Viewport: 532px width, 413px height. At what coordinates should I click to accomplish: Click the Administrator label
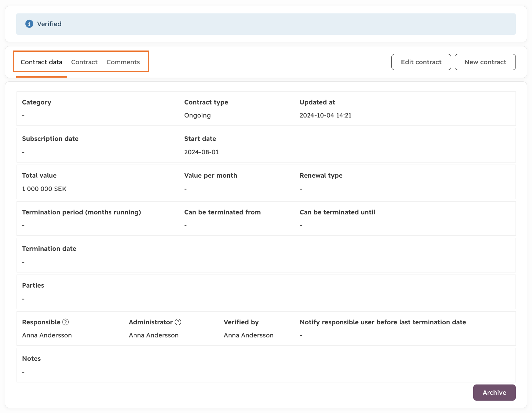pyautogui.click(x=151, y=322)
